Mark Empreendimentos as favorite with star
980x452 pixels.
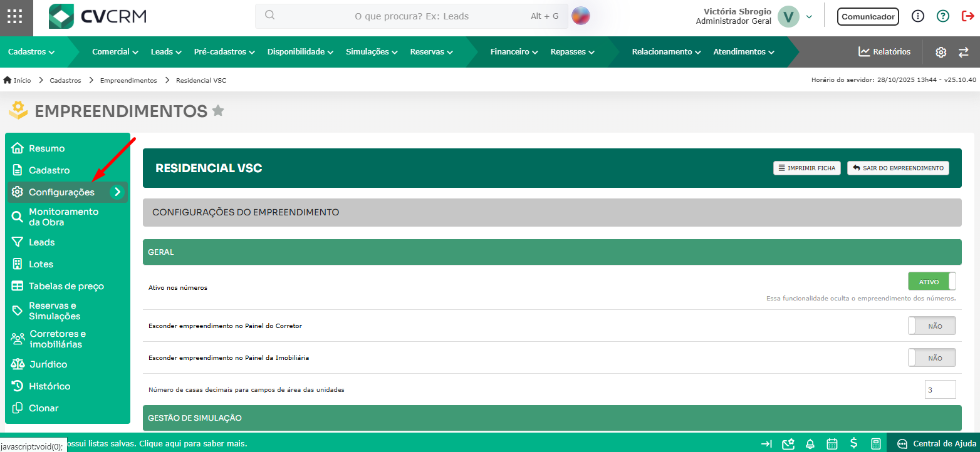pos(218,111)
